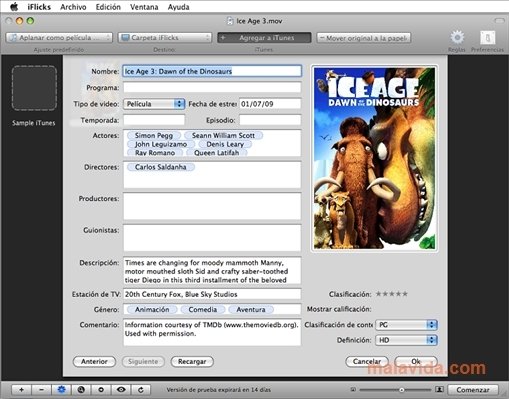Select the Carlos Saldanha director token
The image size is (509, 399).
click(x=161, y=167)
